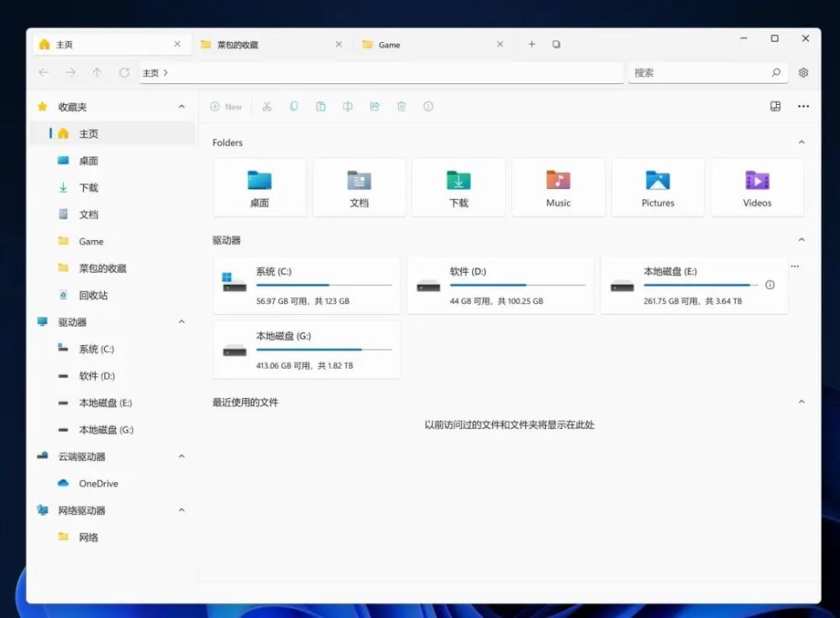Click the Rename icon in toolbar
The width and height of the screenshot is (840, 618).
(x=348, y=107)
